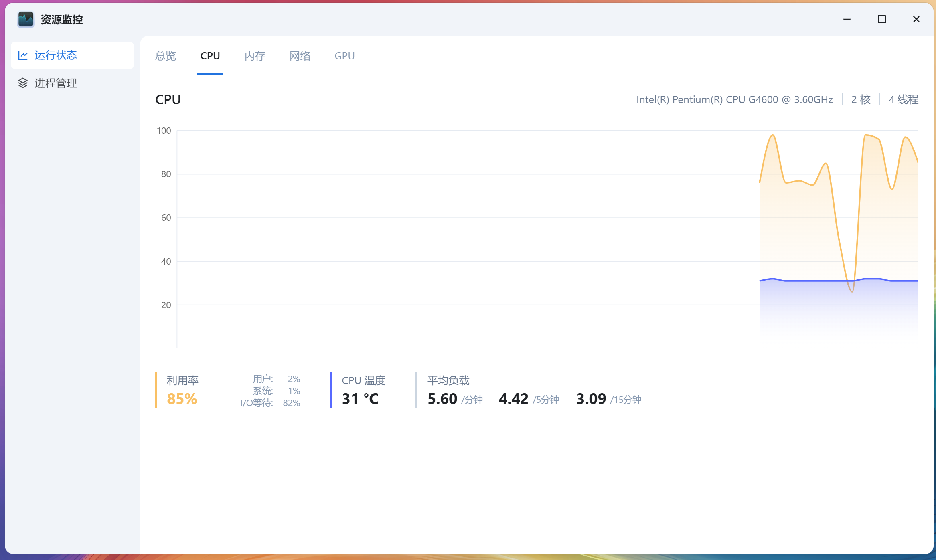The image size is (936, 560).
Task: Click the CPU 温度 label
Action: 363,380
